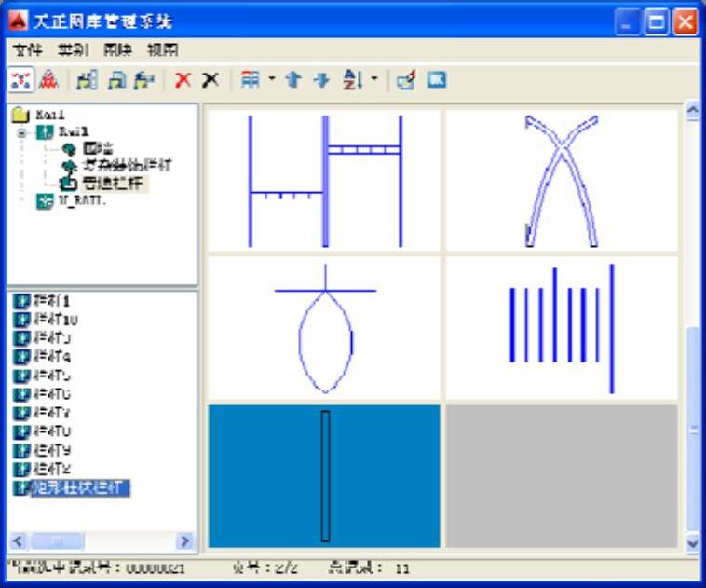Image resolution: width=706 pixels, height=588 pixels.
Task: Click the red X delete toolbar icon
Action: [x=183, y=80]
